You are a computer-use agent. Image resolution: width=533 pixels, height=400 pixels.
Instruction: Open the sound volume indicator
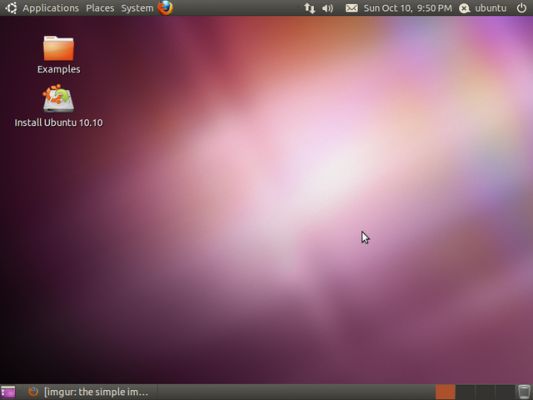(x=327, y=8)
